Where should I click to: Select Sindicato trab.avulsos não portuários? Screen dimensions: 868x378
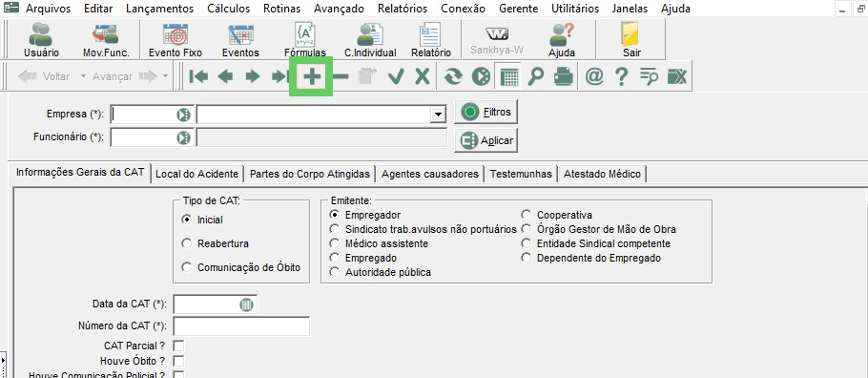click(x=334, y=229)
